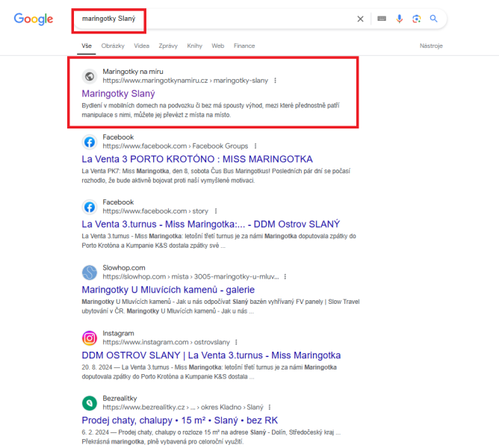Open three-dot menu for Bezrealitky result
499x448 pixels.
pyautogui.click(x=270, y=407)
